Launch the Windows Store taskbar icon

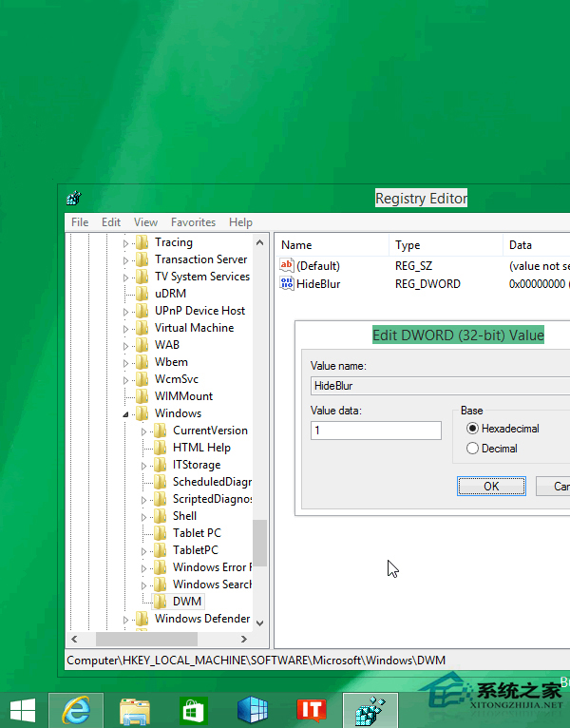(x=193, y=709)
